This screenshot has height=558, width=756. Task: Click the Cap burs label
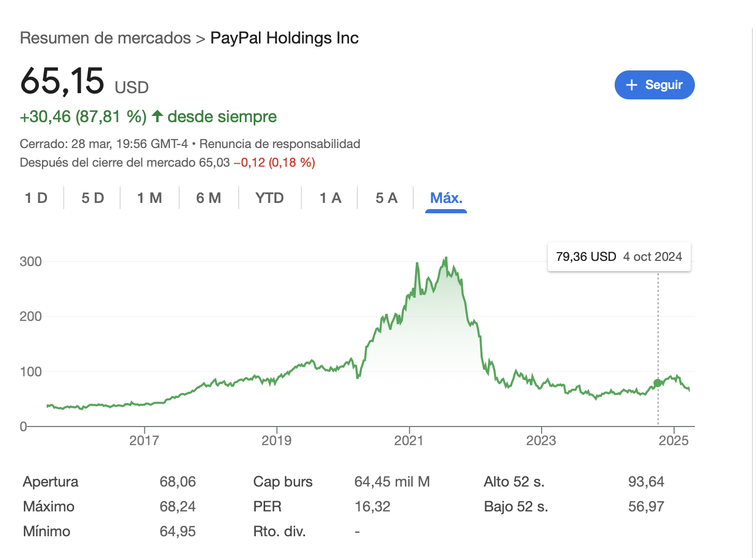pos(283,481)
